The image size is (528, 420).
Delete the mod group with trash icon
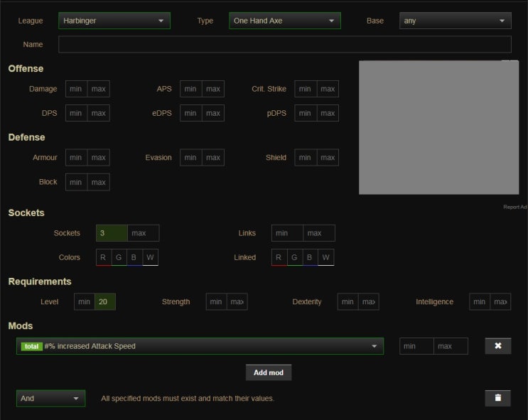497,398
